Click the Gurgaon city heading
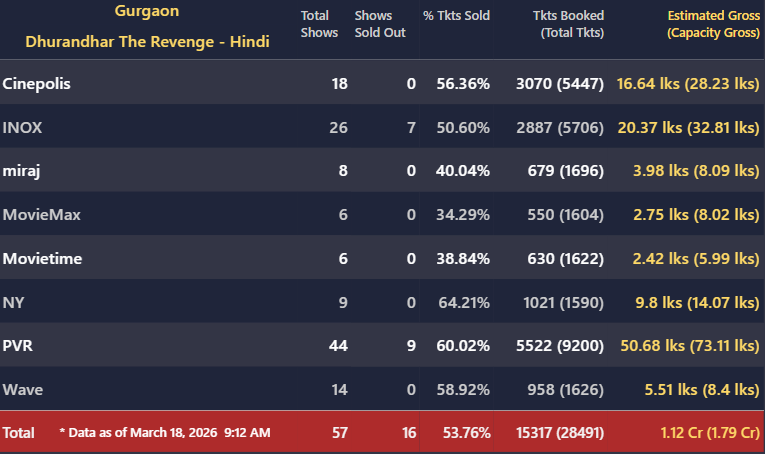 pyautogui.click(x=147, y=12)
